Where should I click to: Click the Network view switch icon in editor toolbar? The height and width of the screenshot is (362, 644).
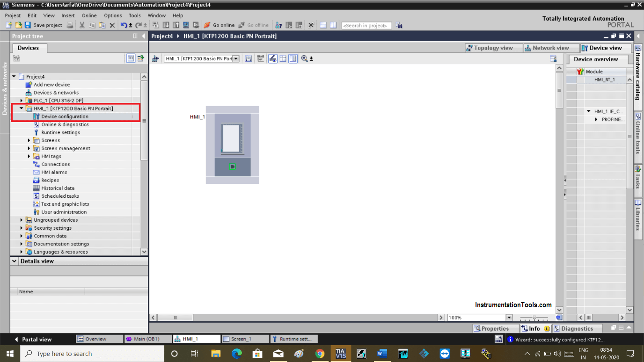pyautogui.click(x=156, y=58)
